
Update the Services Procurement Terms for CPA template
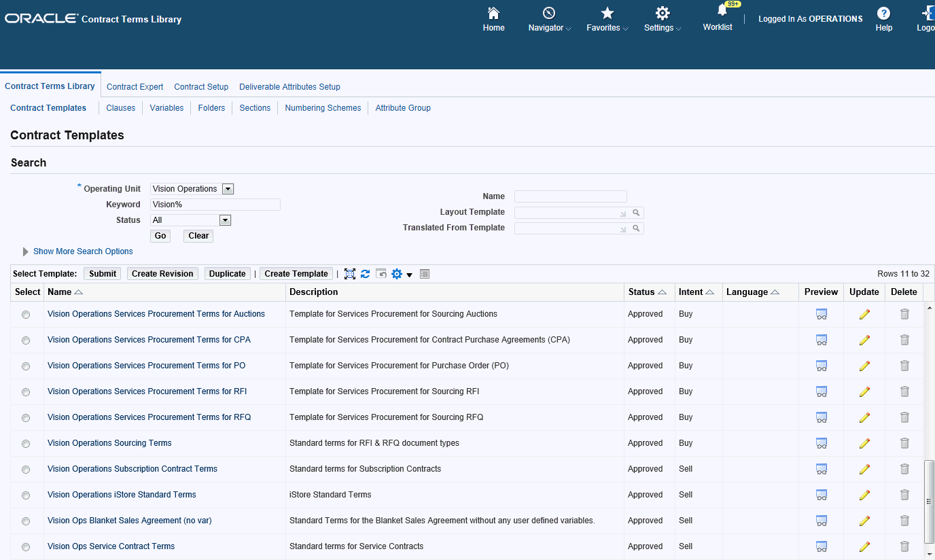tap(864, 340)
